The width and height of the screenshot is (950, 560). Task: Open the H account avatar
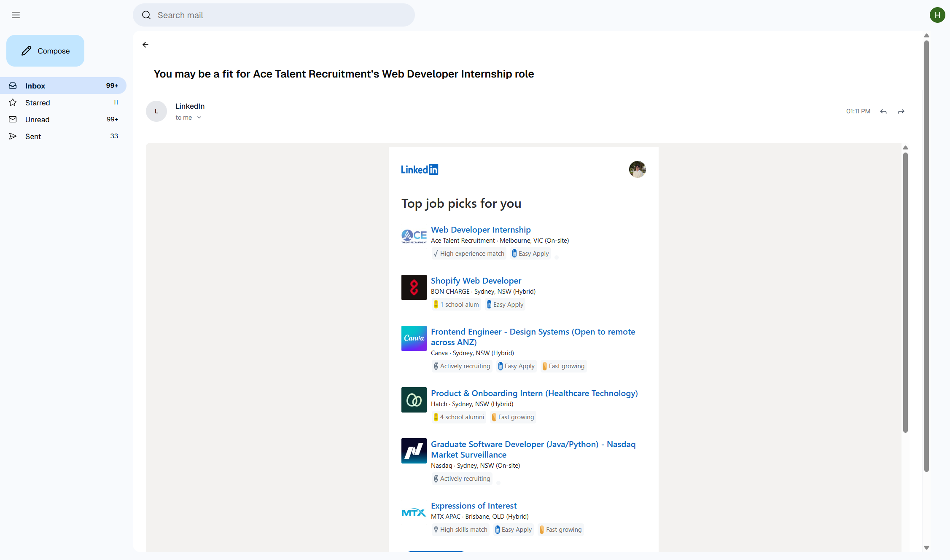pyautogui.click(x=937, y=15)
